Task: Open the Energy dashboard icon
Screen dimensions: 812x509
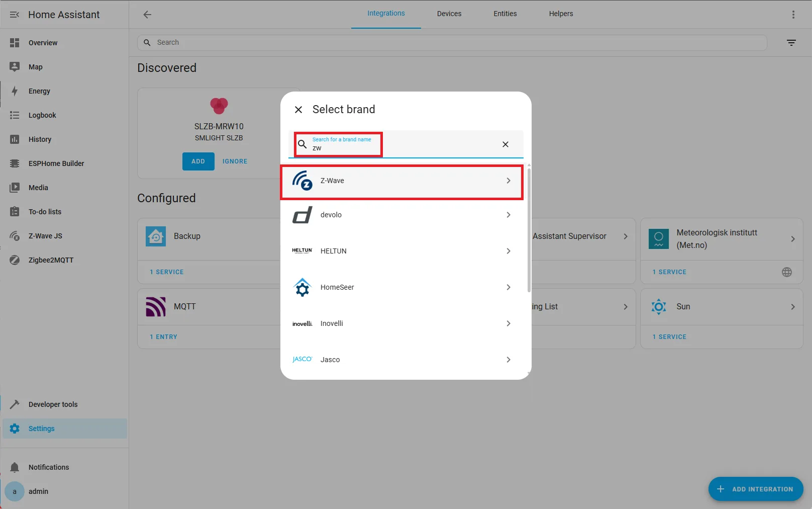Action: click(x=15, y=91)
